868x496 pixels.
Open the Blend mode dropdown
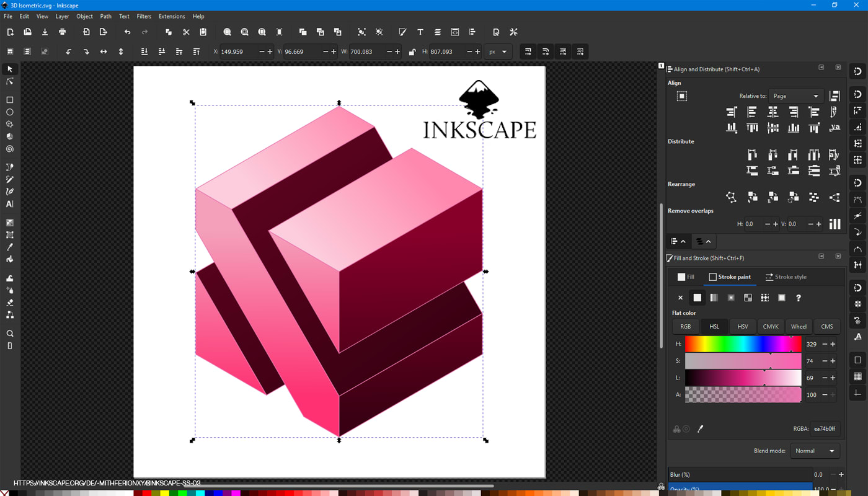pyautogui.click(x=815, y=451)
